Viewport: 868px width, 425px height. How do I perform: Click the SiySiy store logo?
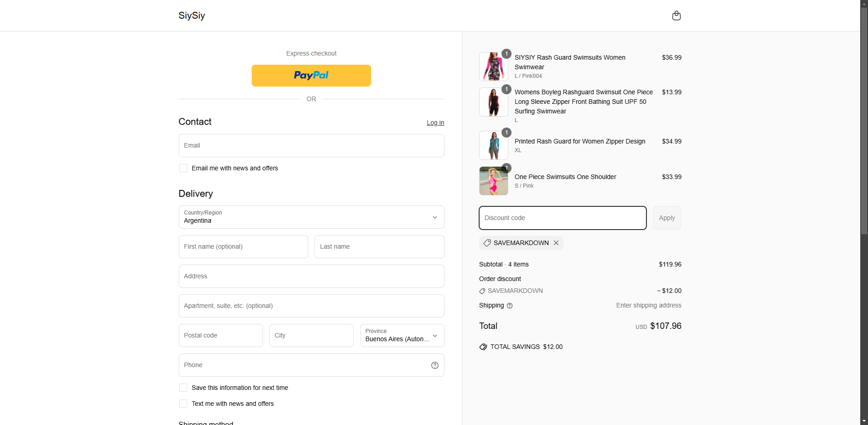pyautogui.click(x=191, y=15)
